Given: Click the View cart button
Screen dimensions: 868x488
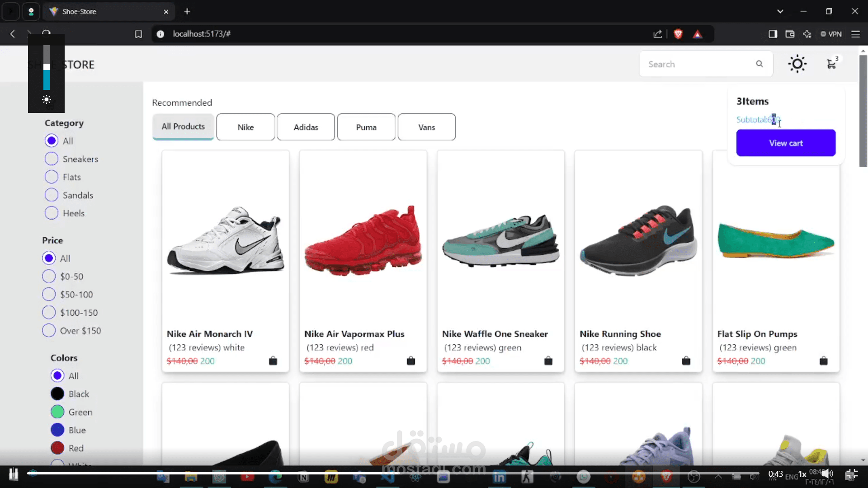Looking at the screenshot, I should (x=786, y=143).
